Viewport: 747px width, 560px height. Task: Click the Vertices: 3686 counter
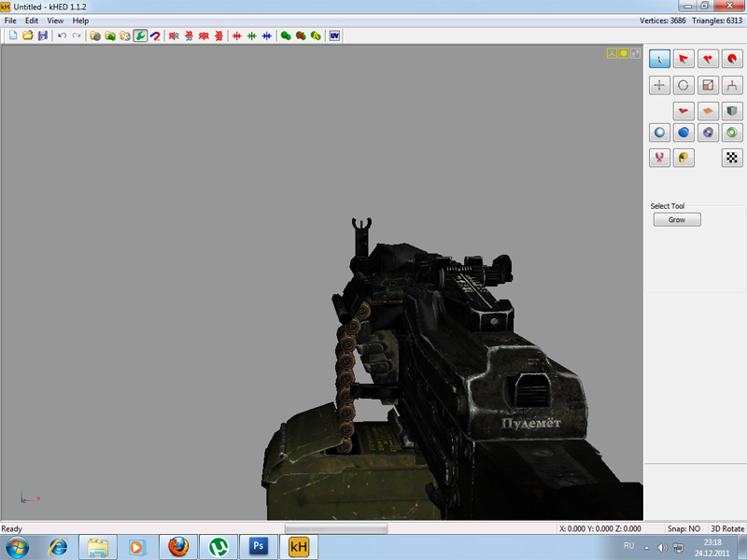click(663, 21)
